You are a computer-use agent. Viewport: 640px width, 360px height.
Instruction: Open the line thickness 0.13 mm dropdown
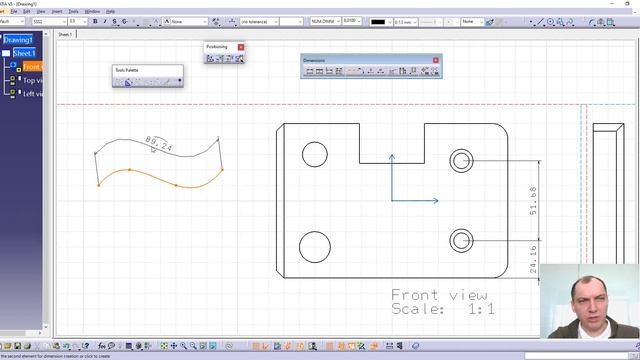[x=405, y=22]
